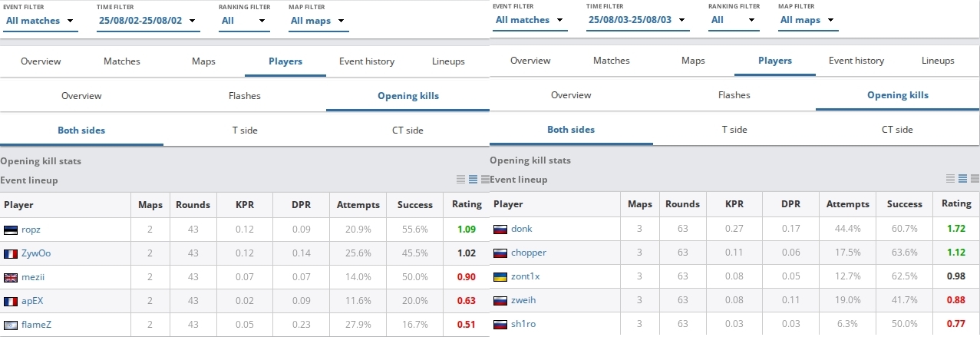980x337 pixels.
Task: Open Opening kills sub-tab above the donk table
Action: 898,95
